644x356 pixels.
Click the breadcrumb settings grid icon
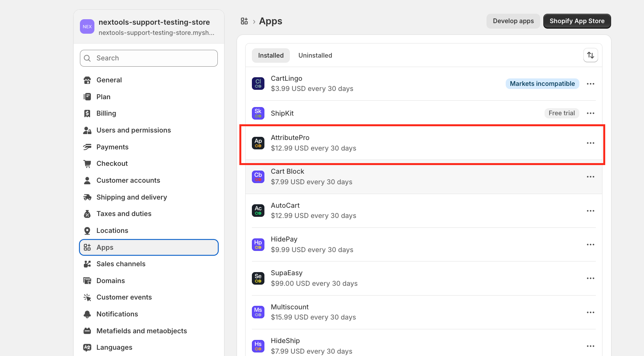[244, 21]
